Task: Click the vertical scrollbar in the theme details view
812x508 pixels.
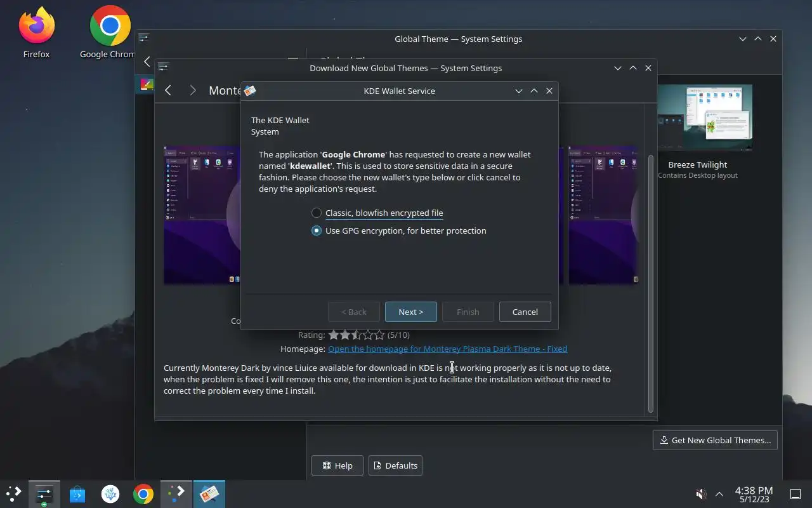Action: click(x=650, y=283)
